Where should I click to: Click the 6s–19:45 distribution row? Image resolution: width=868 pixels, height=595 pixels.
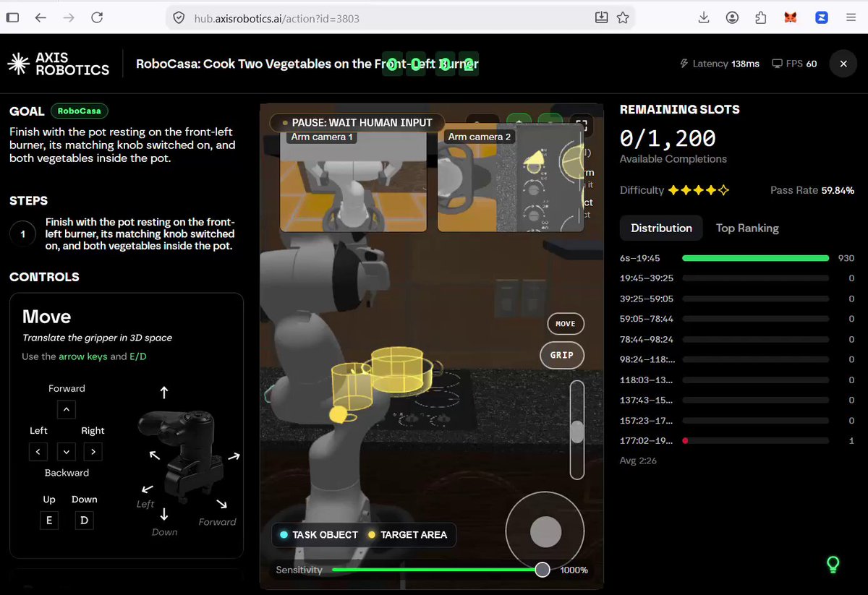point(737,258)
